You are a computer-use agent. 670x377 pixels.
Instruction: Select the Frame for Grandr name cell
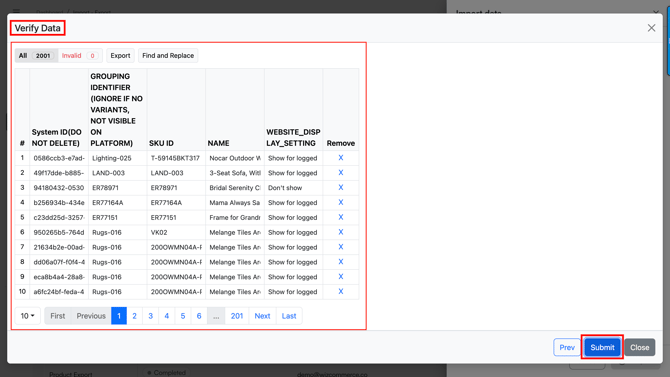pos(235,218)
